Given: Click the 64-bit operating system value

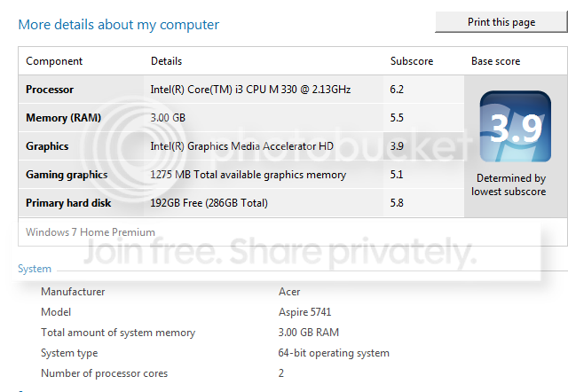Looking at the screenshot, I should click(334, 353).
